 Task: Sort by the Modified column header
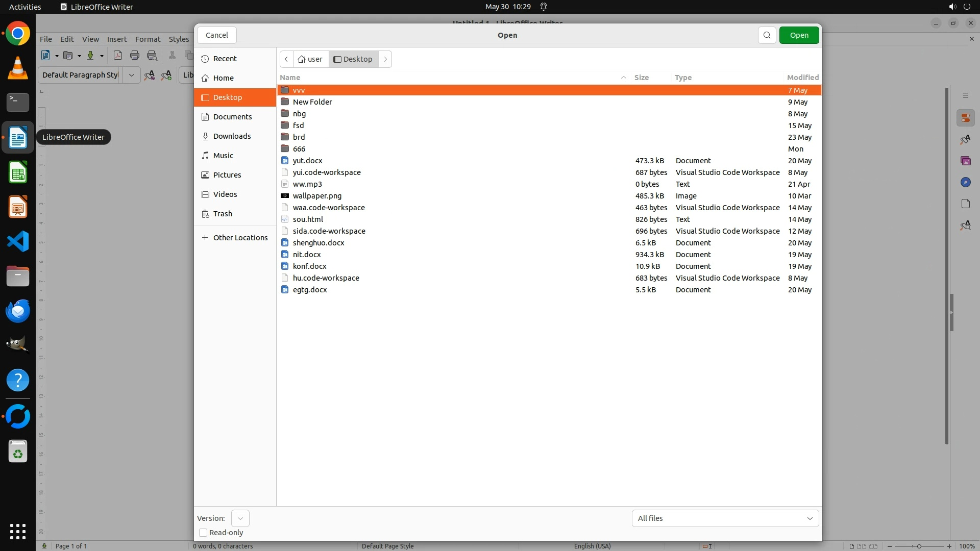[802, 78]
